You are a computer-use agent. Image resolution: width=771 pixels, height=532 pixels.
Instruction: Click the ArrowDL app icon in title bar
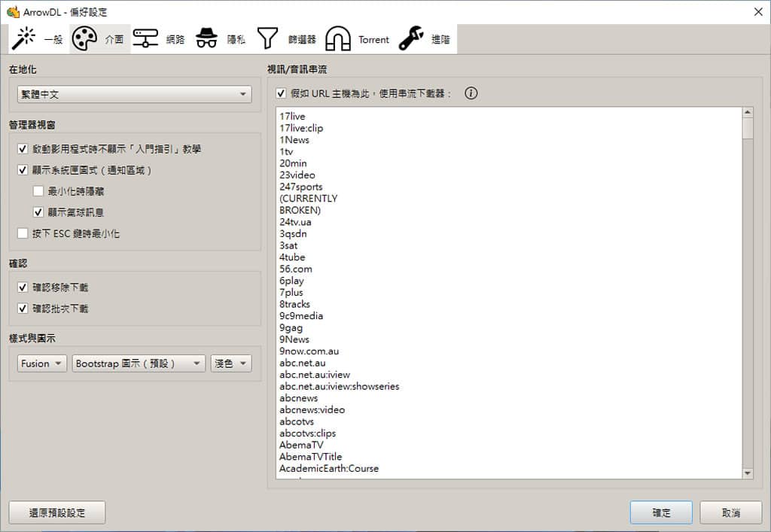click(14, 12)
